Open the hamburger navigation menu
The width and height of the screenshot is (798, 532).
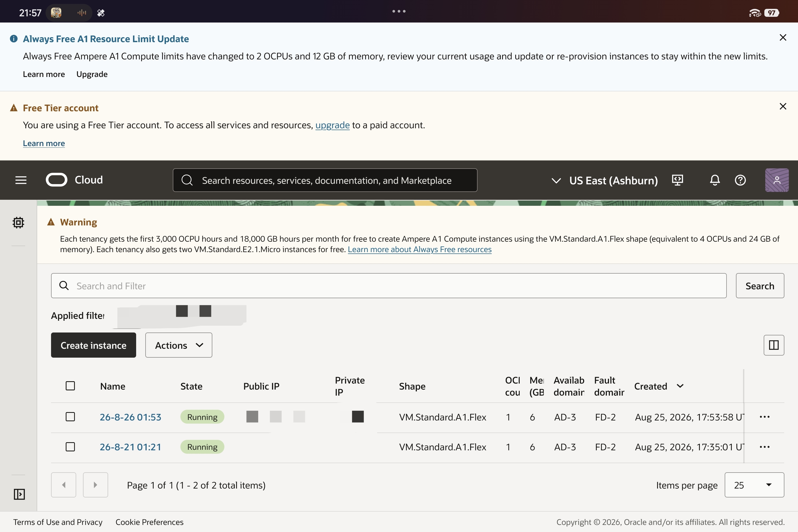tap(21, 180)
